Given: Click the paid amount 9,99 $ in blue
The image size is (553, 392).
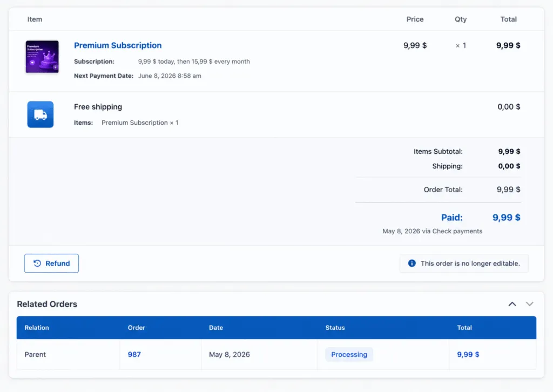Looking at the screenshot, I should click(507, 218).
